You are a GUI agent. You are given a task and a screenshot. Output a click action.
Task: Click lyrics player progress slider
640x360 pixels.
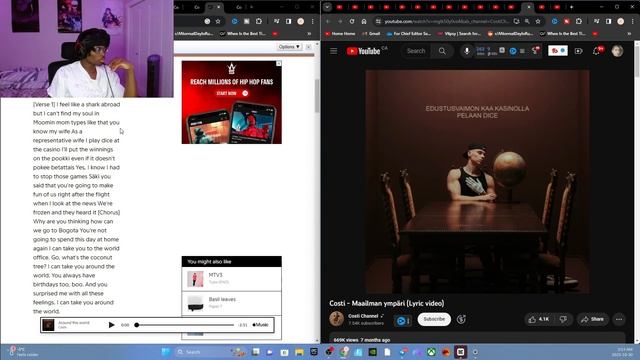(x=185, y=325)
